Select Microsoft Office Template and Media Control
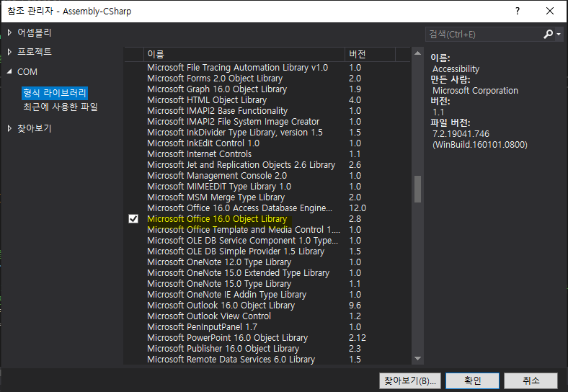The height and width of the screenshot is (392, 568). pyautogui.click(x=267, y=230)
